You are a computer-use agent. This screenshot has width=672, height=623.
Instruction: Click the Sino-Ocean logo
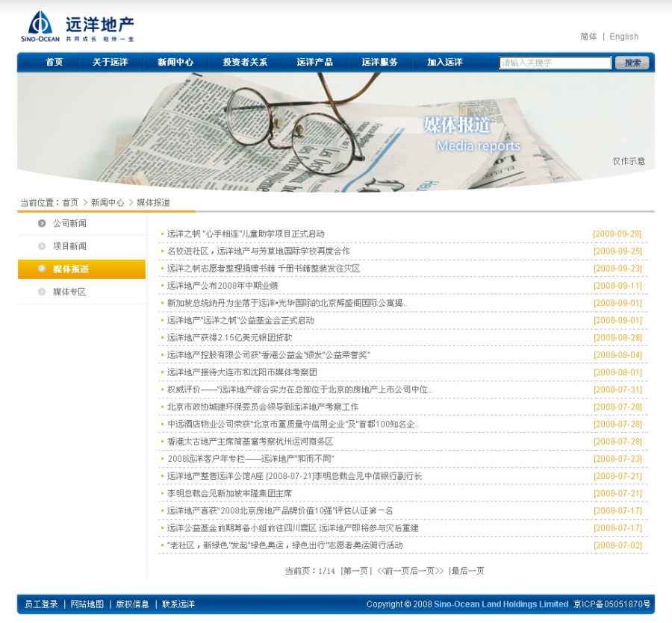pyautogui.click(x=77, y=27)
